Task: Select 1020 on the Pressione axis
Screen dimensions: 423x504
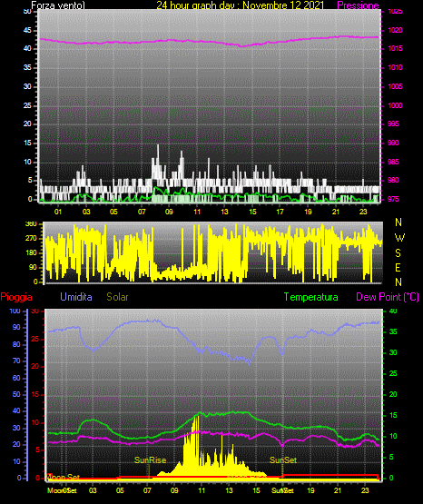Action: tap(395, 30)
